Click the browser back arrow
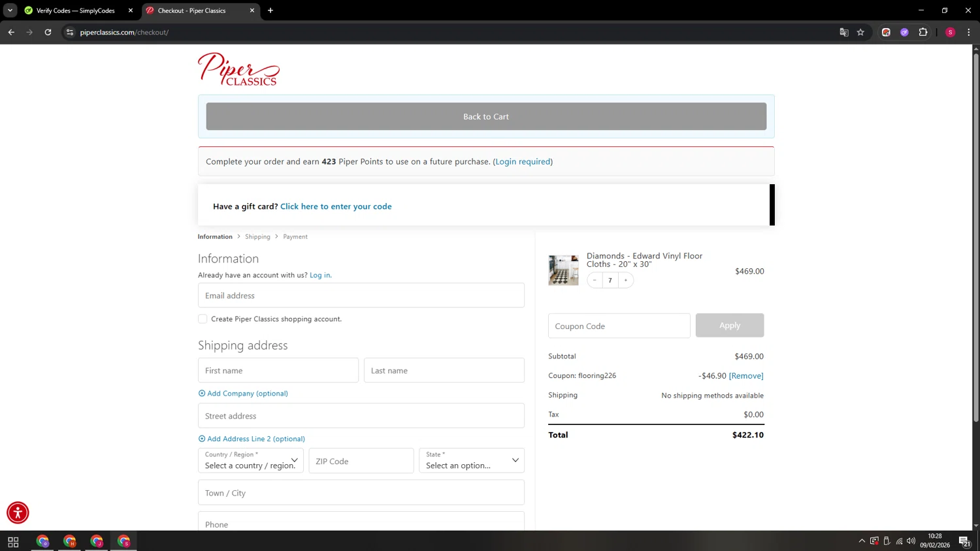980x551 pixels. point(11,32)
